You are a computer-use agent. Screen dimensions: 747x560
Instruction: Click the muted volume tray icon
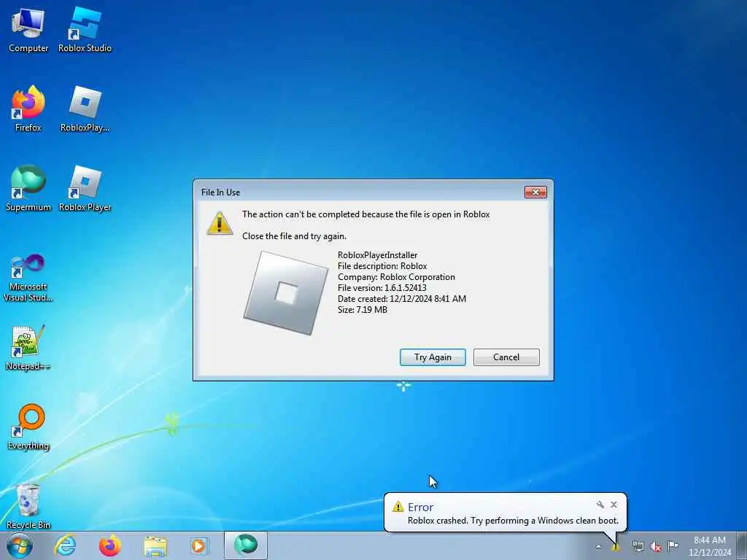(x=656, y=546)
